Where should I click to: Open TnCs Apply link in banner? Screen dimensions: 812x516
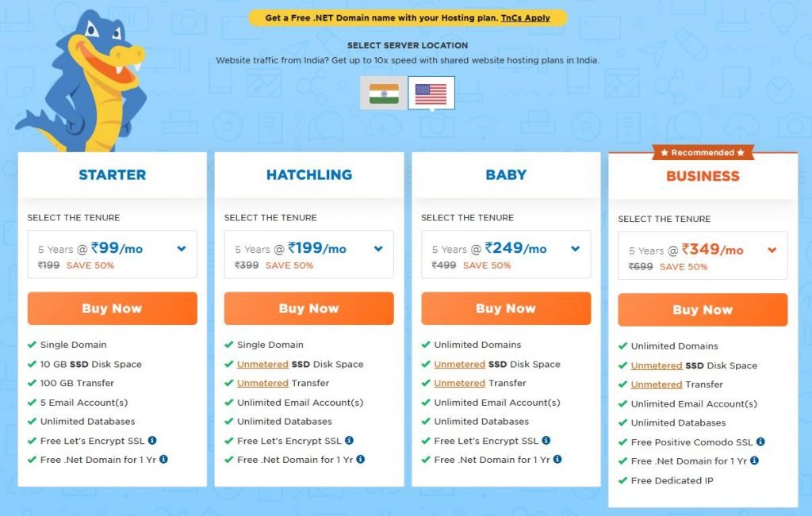(525, 17)
